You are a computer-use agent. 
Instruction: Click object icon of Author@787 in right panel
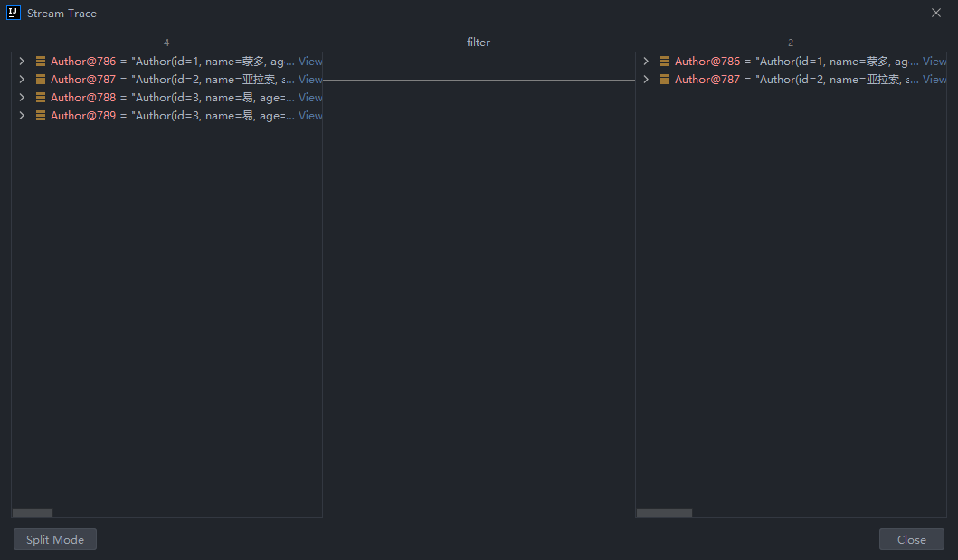pos(665,80)
